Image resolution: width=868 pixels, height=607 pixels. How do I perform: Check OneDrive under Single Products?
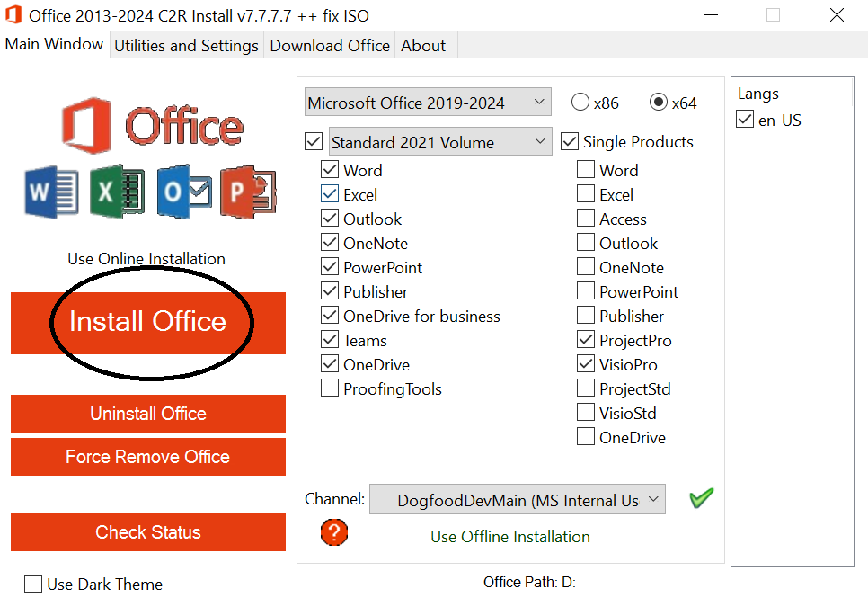pyautogui.click(x=586, y=436)
